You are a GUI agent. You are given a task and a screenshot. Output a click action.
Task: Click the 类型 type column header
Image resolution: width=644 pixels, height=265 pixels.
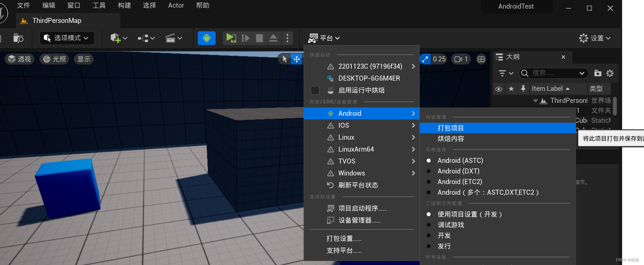[599, 89]
